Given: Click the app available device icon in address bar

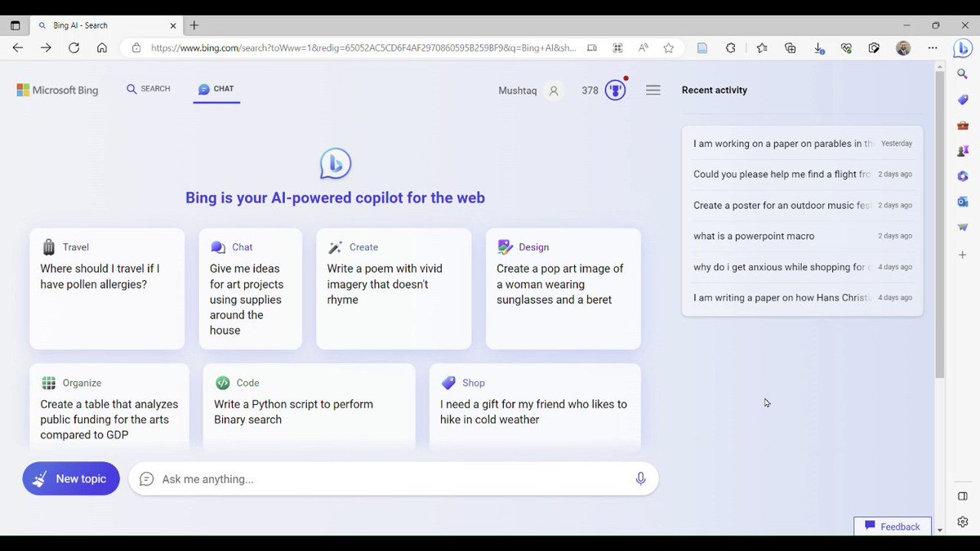Looking at the screenshot, I should [x=591, y=48].
